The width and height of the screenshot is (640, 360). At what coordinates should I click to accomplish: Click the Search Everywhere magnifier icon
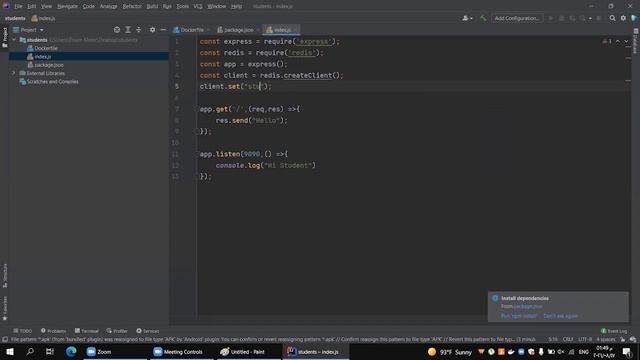[x=612, y=18]
